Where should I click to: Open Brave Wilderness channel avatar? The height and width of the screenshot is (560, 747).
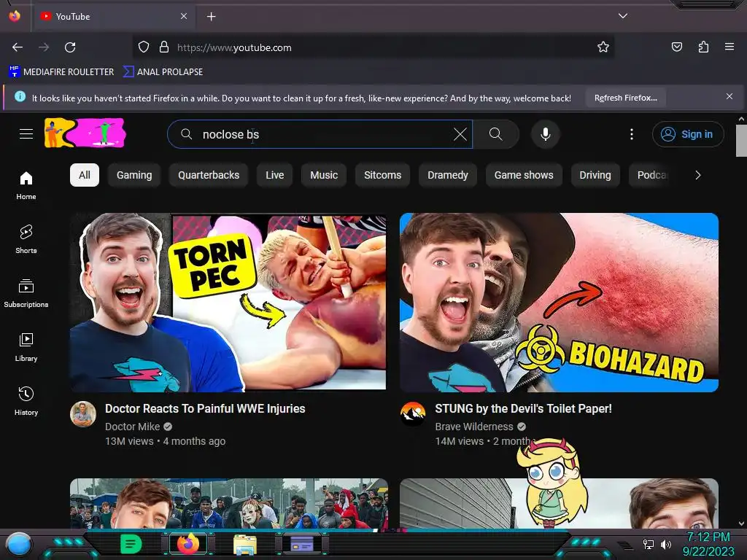click(x=413, y=414)
